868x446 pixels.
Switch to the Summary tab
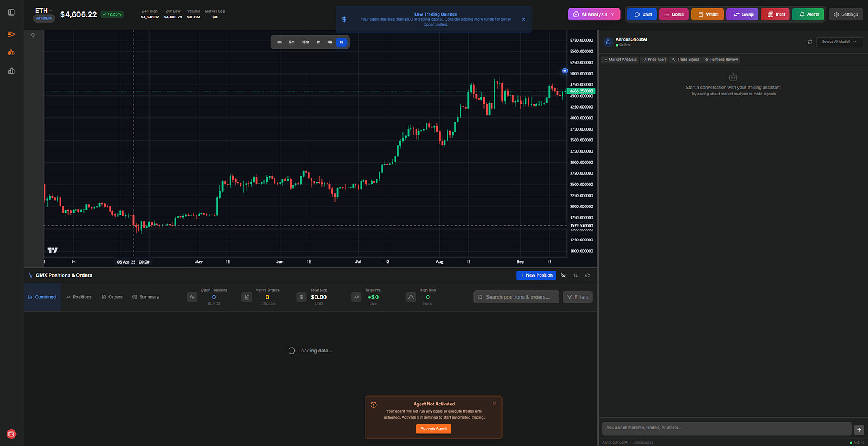pyautogui.click(x=145, y=297)
